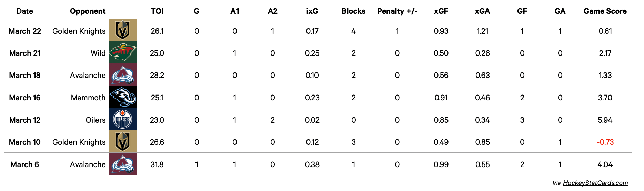
Task: Click the Penalty +/- column header
Action: pos(397,11)
